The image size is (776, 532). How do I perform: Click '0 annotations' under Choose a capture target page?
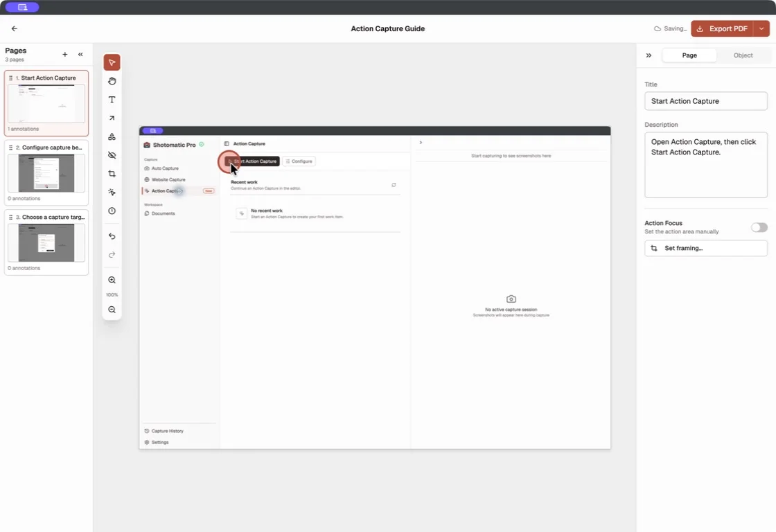24,268
